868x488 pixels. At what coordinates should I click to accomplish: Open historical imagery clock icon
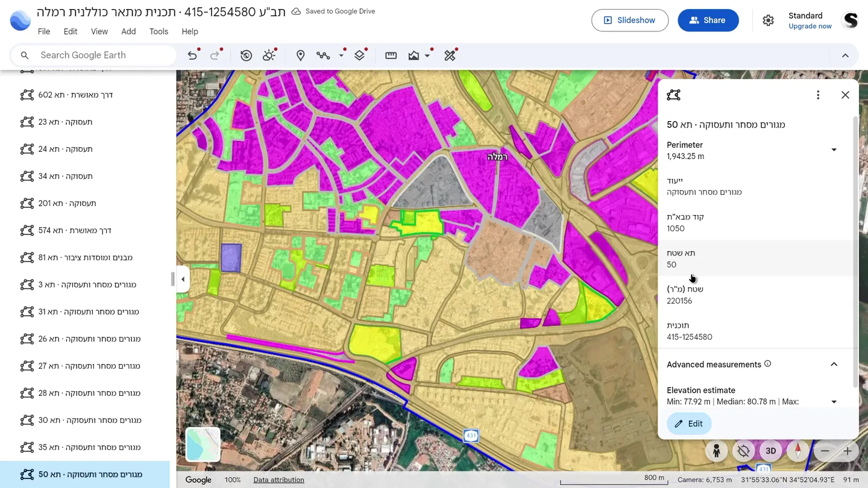click(x=246, y=55)
